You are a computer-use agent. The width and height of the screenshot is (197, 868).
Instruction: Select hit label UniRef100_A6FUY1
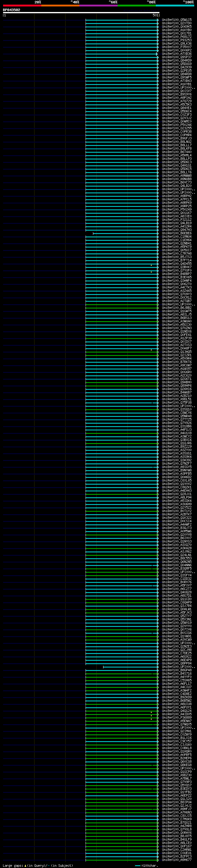pyautogui.click(x=177, y=707)
